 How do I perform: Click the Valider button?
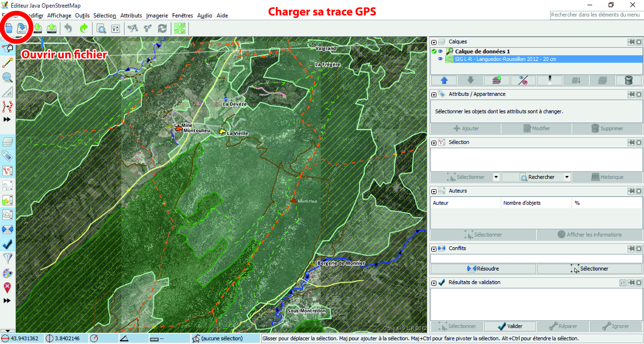[510, 326]
